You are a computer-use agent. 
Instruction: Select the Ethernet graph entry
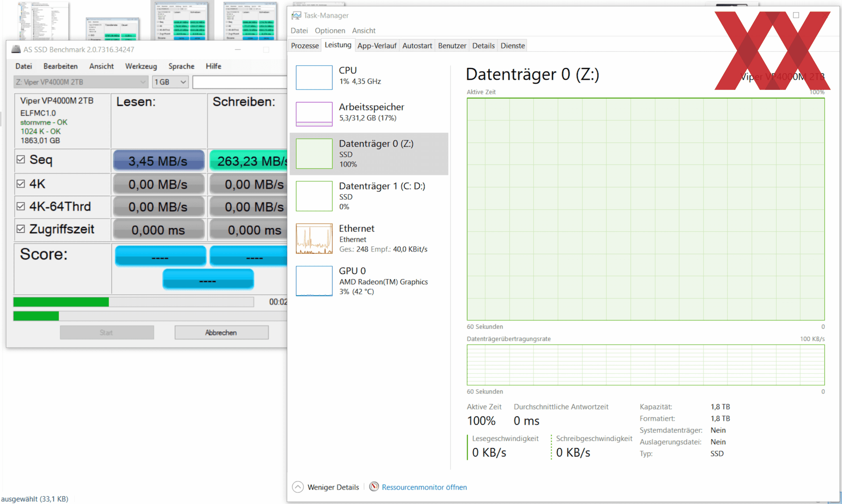pos(369,238)
